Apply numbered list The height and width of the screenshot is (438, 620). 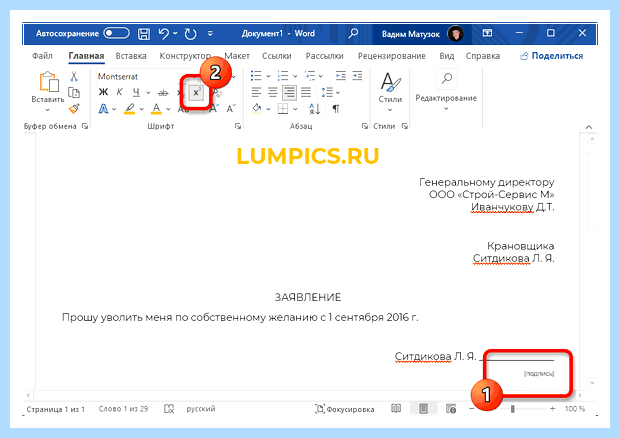283,76
